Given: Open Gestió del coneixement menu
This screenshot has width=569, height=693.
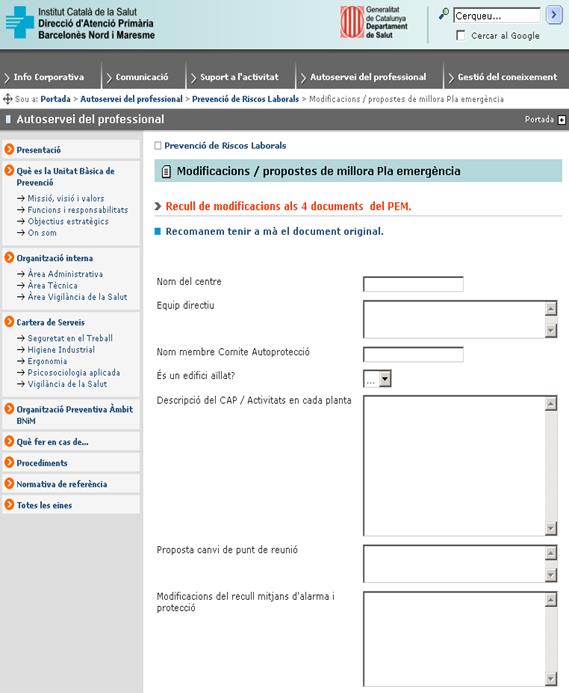Looking at the screenshot, I should pyautogui.click(x=507, y=77).
